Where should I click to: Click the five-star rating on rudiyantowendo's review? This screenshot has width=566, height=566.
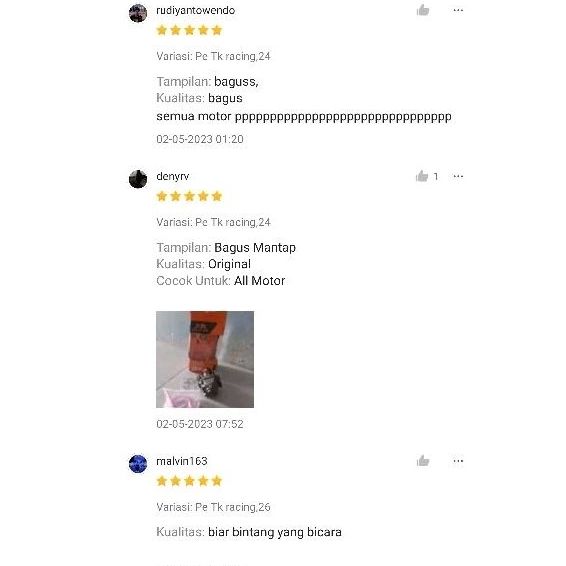(189, 30)
